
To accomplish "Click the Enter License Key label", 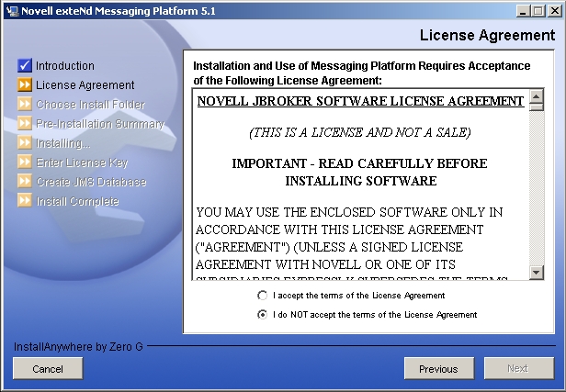I will point(82,162).
